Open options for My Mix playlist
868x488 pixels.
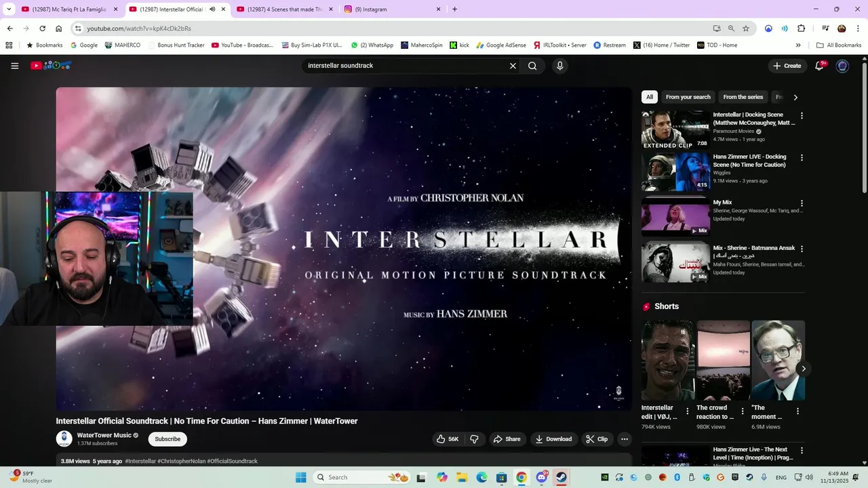(802, 203)
